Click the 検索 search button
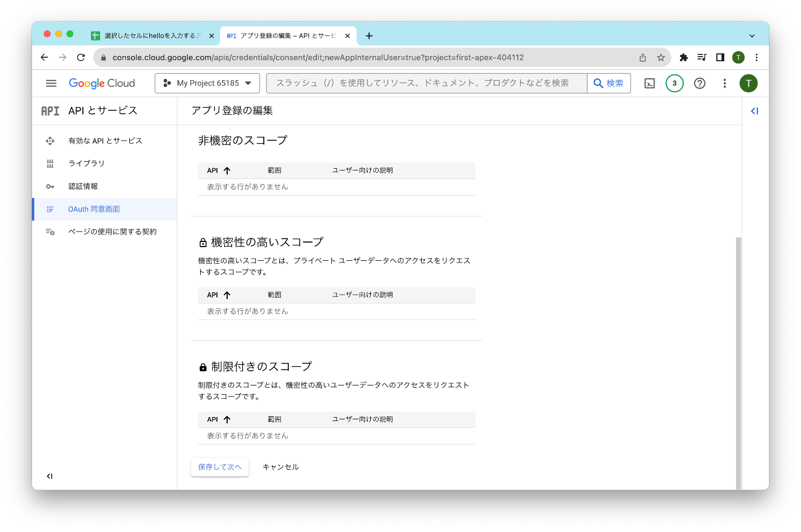 (609, 84)
